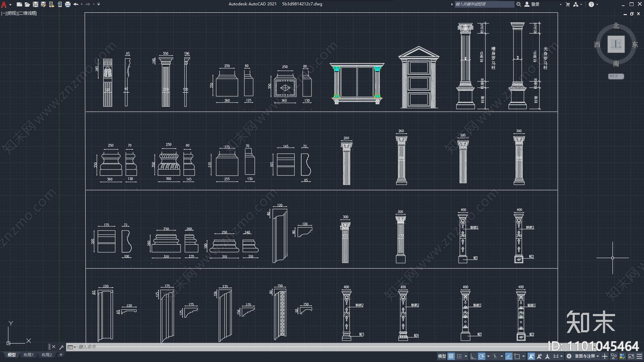The width and height of the screenshot is (644, 362).
Task: Click the workspace settings gear icon
Action: pyautogui.click(x=569, y=356)
